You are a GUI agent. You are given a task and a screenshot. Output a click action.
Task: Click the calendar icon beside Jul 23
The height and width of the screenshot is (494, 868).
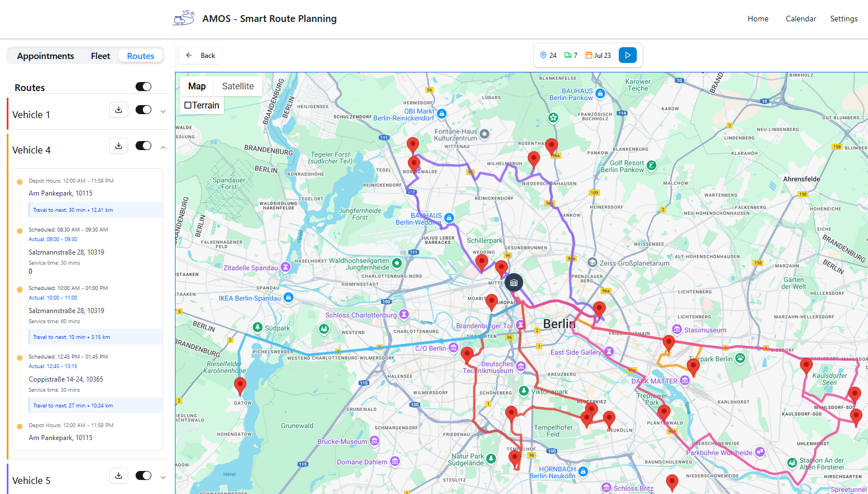[x=589, y=55]
